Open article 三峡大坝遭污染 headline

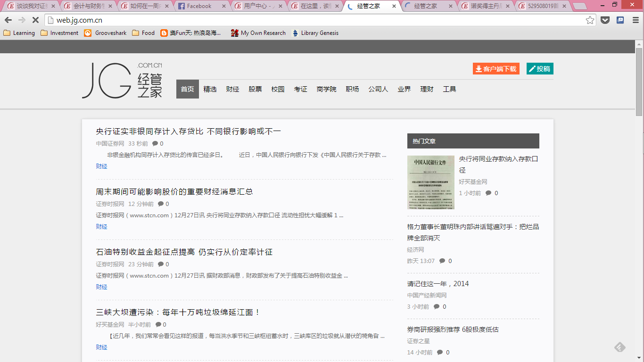point(178,313)
